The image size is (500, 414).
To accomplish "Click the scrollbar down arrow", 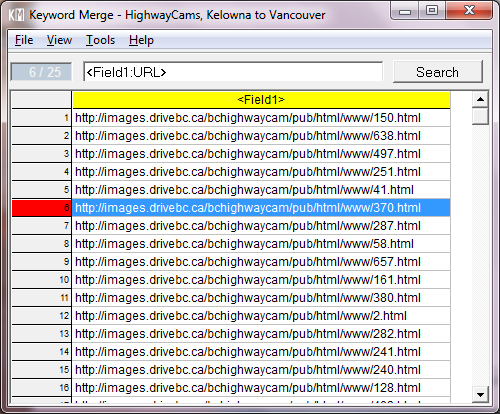I will point(480,395).
